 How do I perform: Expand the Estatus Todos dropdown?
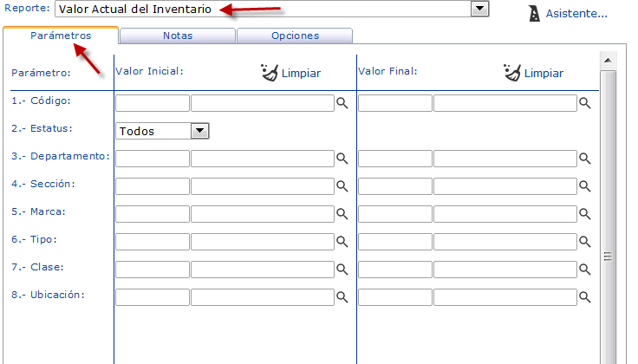tap(200, 131)
